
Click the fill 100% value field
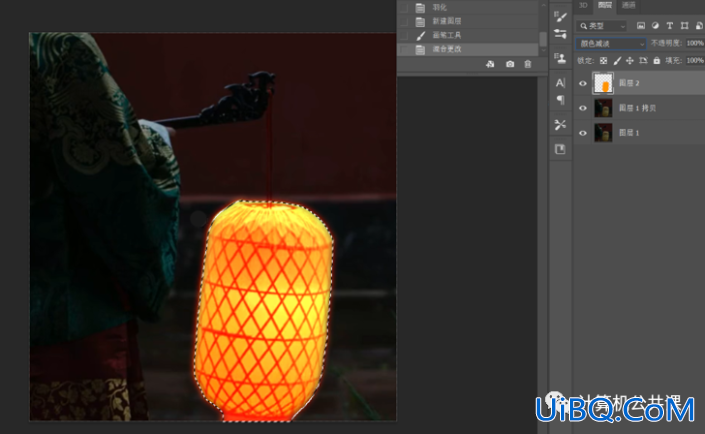695,60
